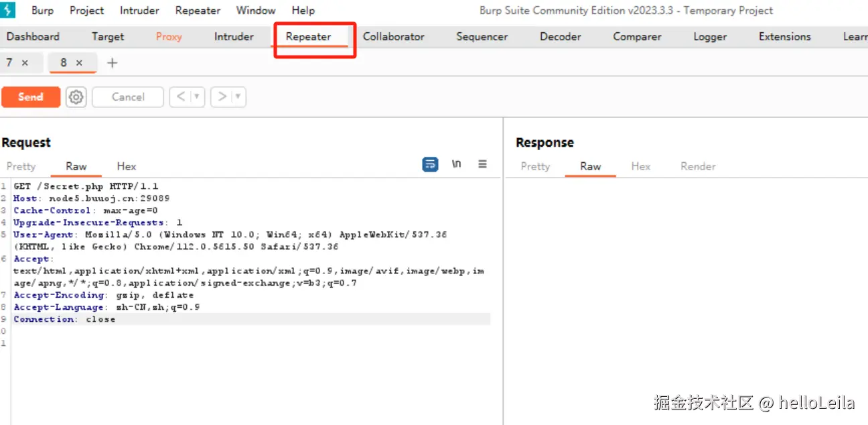Switch Response view to Pretty
This screenshot has width=868, height=425.
tap(535, 166)
